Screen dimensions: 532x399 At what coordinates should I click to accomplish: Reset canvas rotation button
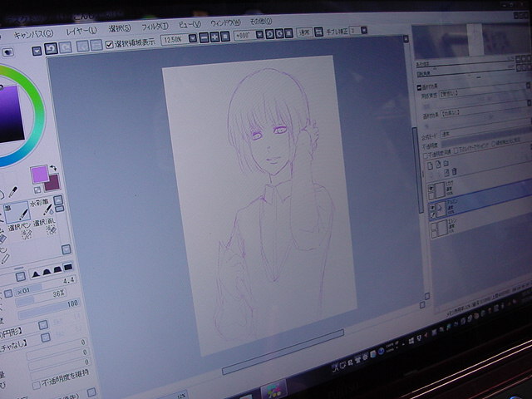point(288,33)
